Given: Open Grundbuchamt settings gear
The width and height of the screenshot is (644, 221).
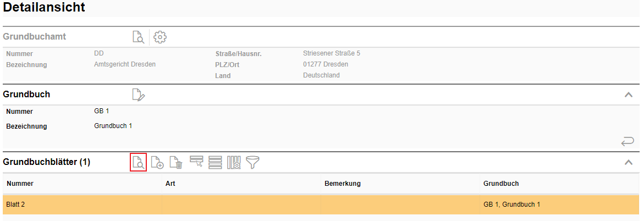Looking at the screenshot, I should click(x=160, y=37).
